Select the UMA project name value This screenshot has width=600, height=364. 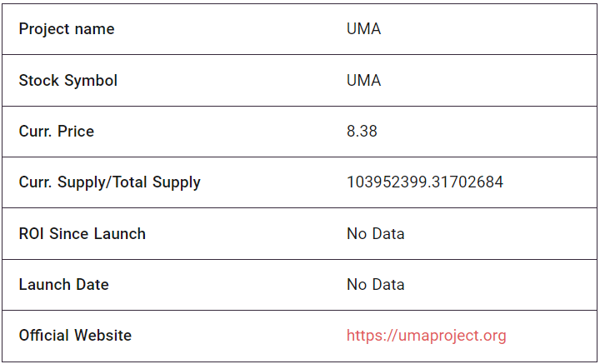point(363,29)
